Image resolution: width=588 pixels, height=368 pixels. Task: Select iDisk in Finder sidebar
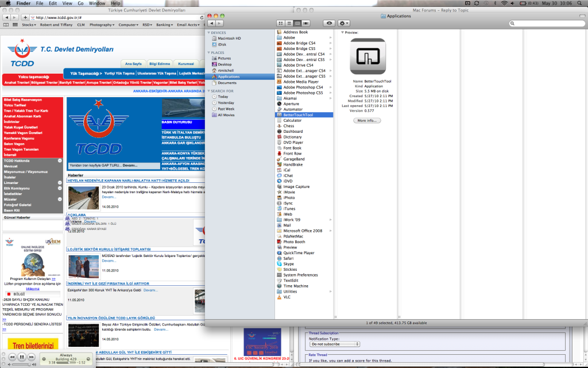click(x=219, y=44)
